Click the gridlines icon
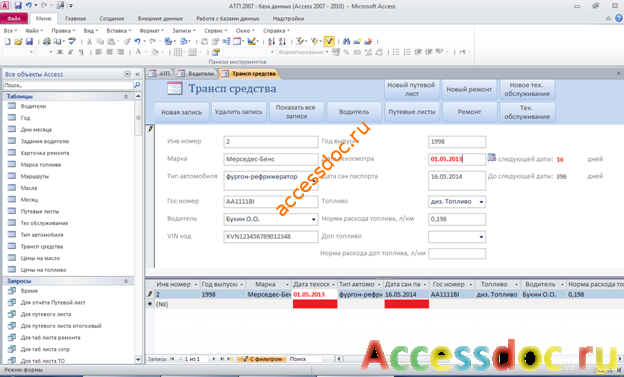This screenshot has height=377, width=624. tap(178, 52)
